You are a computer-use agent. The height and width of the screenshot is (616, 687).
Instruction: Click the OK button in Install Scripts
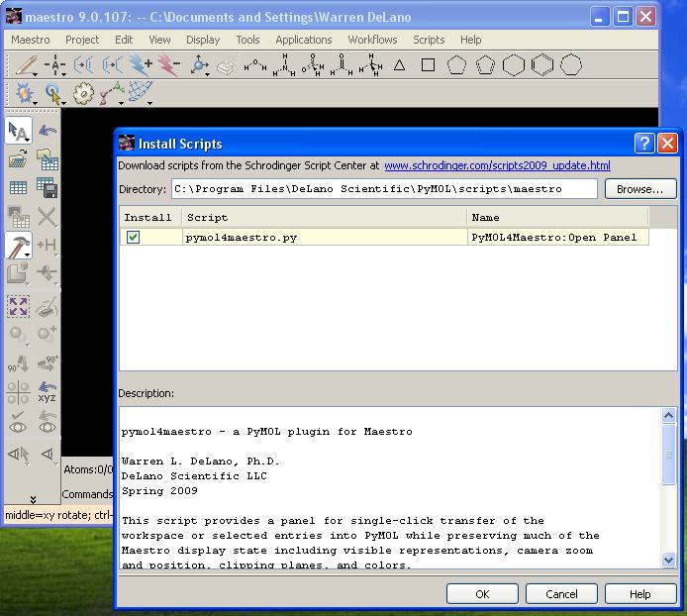tap(482, 594)
